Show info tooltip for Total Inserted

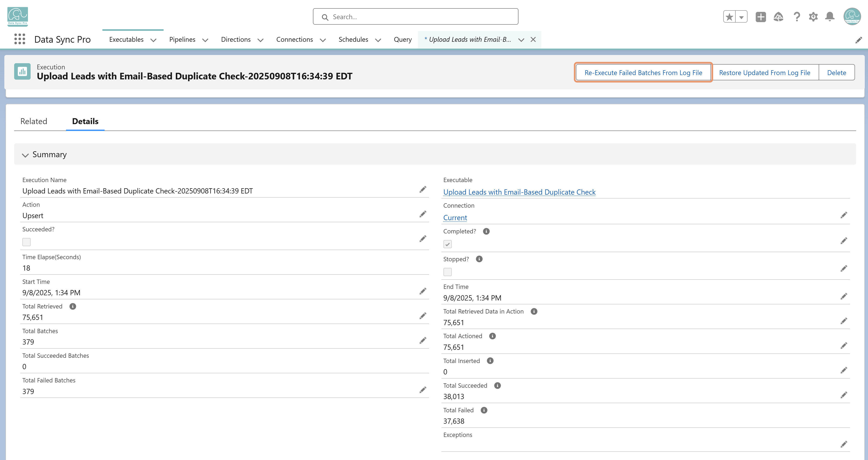[490, 361]
